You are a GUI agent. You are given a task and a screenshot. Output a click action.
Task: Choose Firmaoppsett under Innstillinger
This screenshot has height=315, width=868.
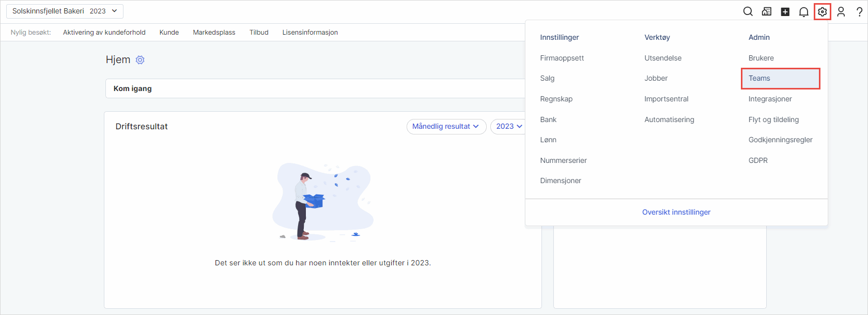(x=562, y=58)
